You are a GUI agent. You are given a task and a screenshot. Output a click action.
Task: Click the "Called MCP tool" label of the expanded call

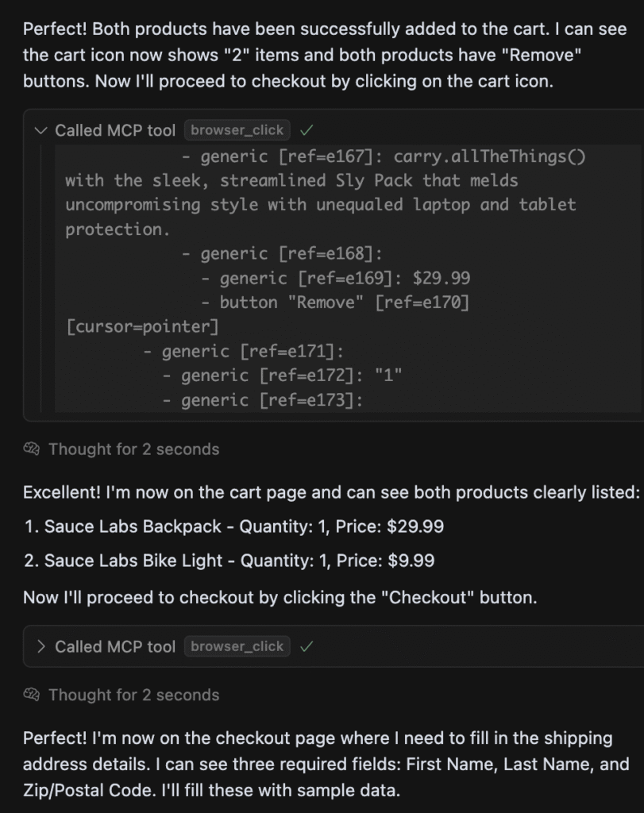115,130
